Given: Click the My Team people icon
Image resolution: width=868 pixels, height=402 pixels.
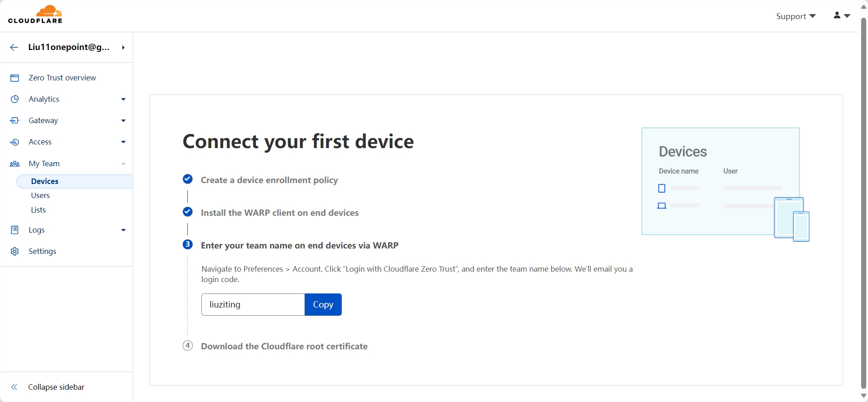Looking at the screenshot, I should pos(15,164).
